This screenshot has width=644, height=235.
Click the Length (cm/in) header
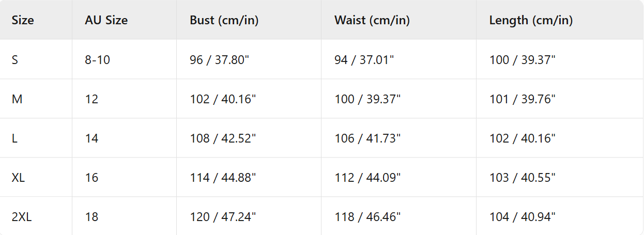[x=531, y=21]
